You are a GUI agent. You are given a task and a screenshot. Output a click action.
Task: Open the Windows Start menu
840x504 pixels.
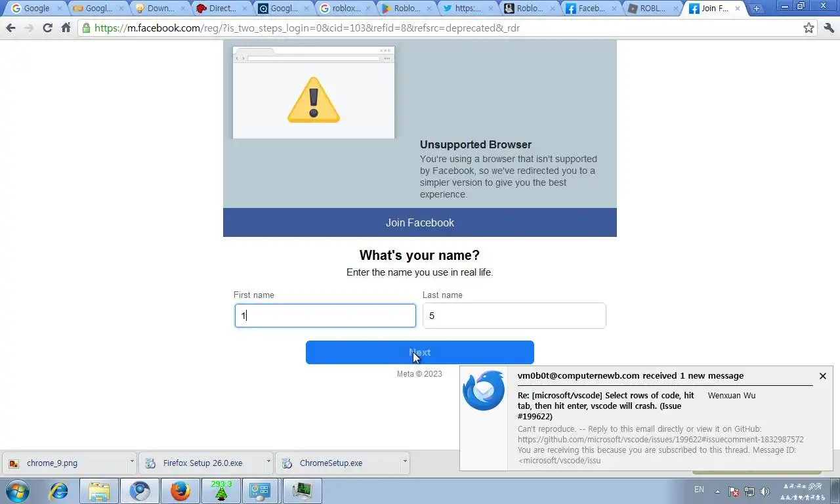coord(17,491)
